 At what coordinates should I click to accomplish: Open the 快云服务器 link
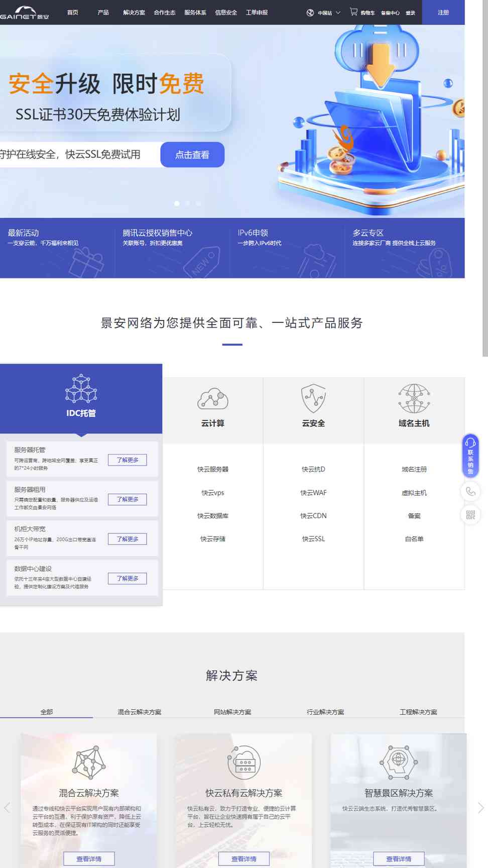213,470
